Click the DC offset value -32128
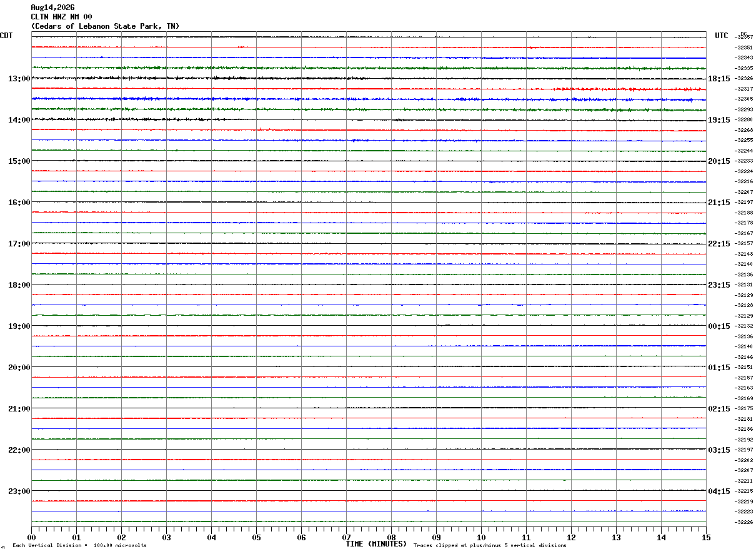Image resolution: width=756 pixels, height=554 pixels. [x=744, y=305]
